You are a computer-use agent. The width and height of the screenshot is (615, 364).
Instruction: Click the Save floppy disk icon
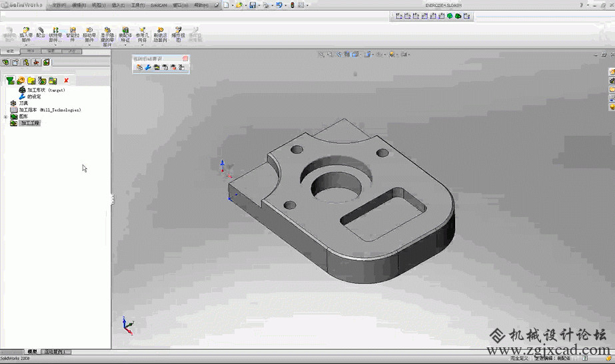click(x=253, y=5)
